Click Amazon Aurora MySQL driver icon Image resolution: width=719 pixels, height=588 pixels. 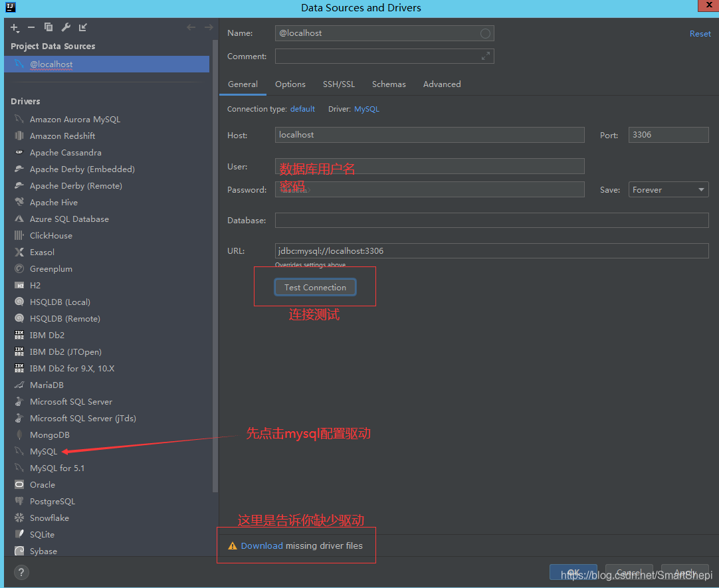(19, 119)
